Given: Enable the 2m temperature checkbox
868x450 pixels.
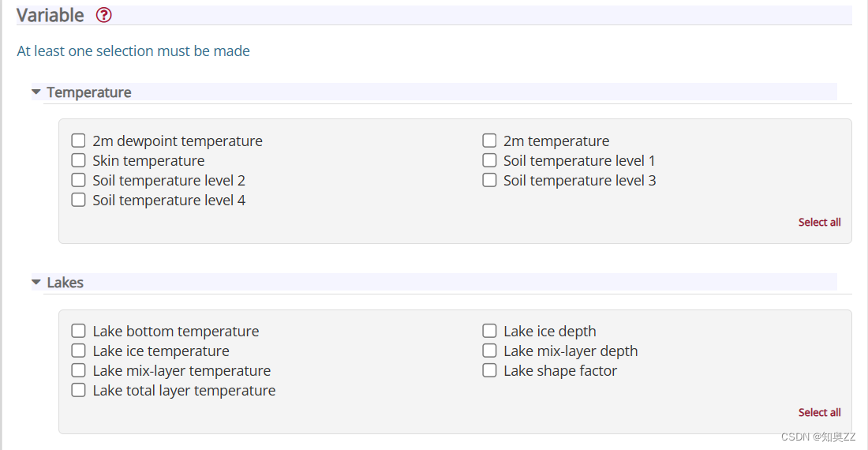Looking at the screenshot, I should pyautogui.click(x=489, y=141).
